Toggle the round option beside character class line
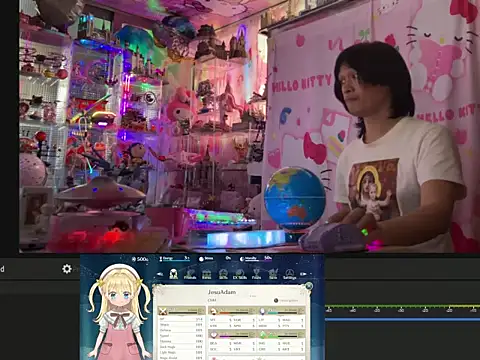Screen dimensions: 480x360 tap(276, 301)
